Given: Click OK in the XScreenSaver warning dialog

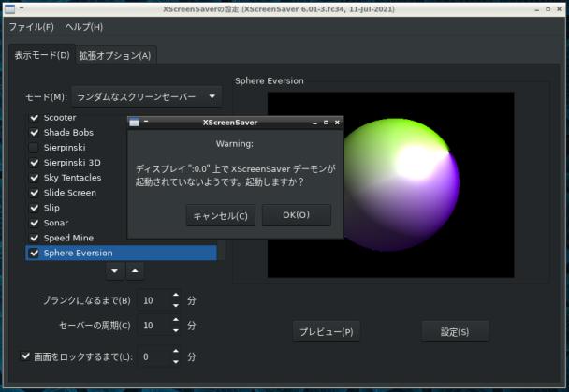Looking at the screenshot, I should click(x=296, y=215).
